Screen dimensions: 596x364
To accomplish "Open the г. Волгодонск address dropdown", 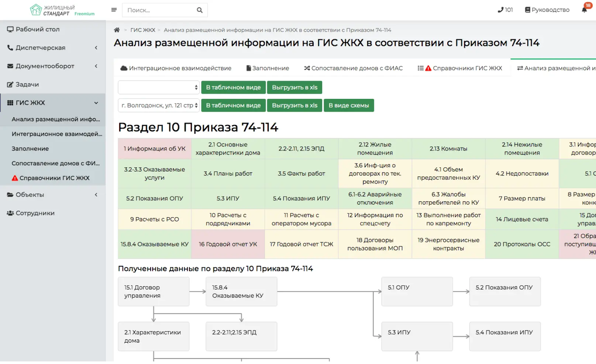I will [159, 105].
